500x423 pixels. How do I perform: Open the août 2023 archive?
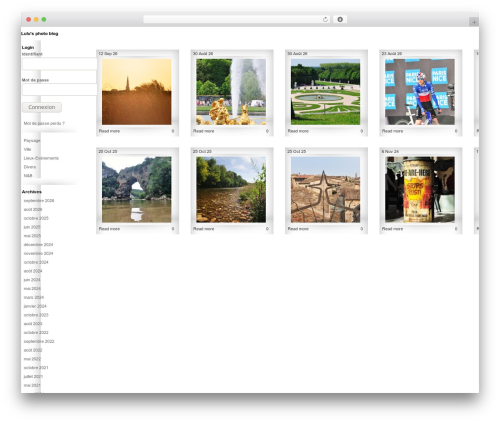tap(33, 324)
